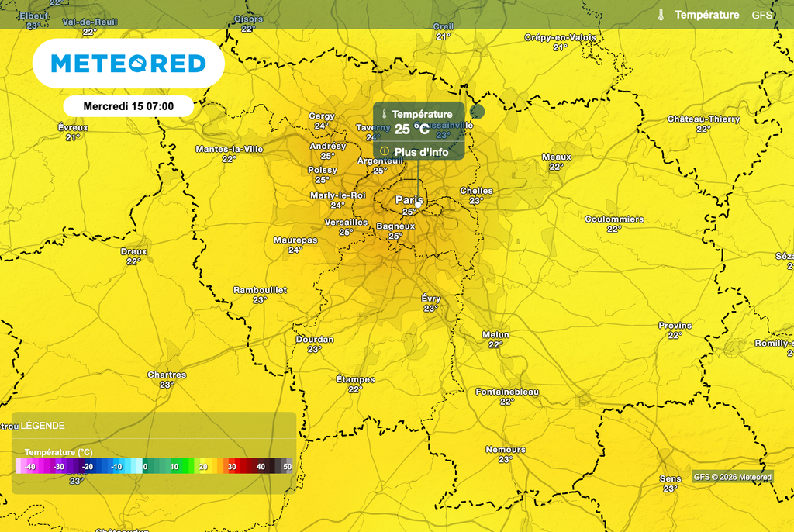Viewport: 794px width, 532px height.
Task: Click the Dreux 22° label
Action: [133, 257]
